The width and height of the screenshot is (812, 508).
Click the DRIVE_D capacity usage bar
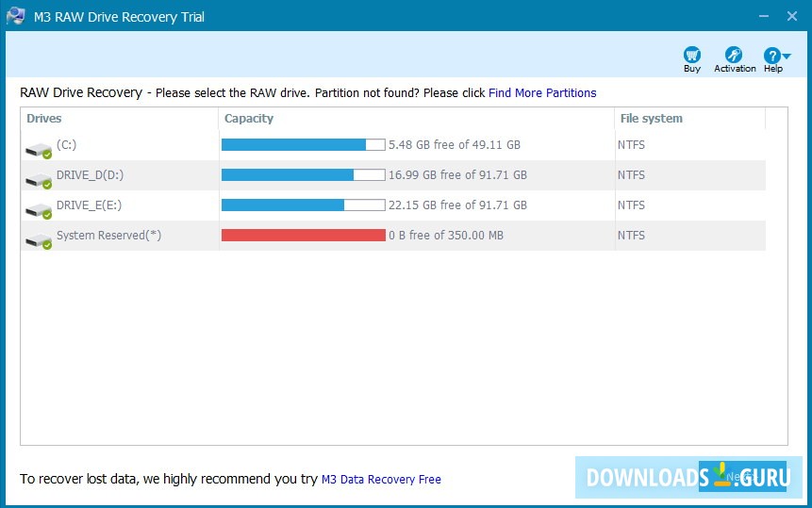point(304,175)
